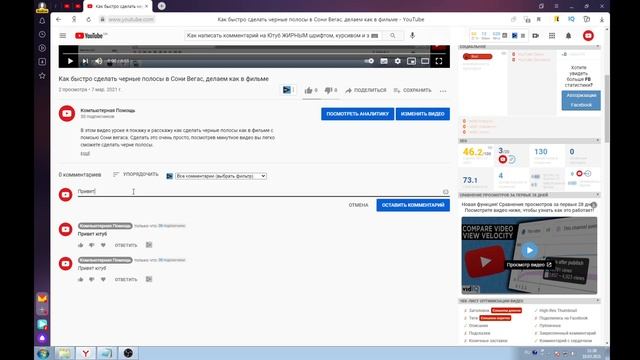Open a new browser tab with plus

pos(162,6)
